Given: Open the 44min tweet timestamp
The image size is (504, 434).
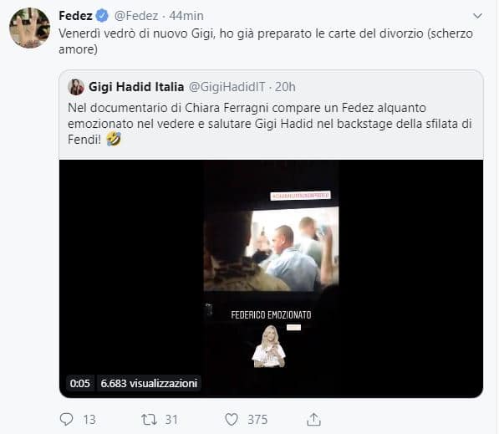Looking at the screenshot, I should point(186,16).
